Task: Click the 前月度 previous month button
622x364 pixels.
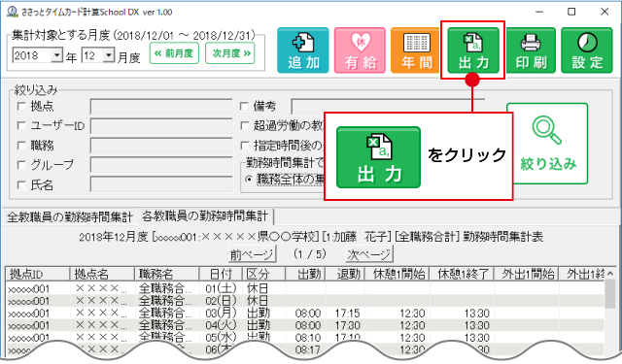Action: (x=174, y=53)
